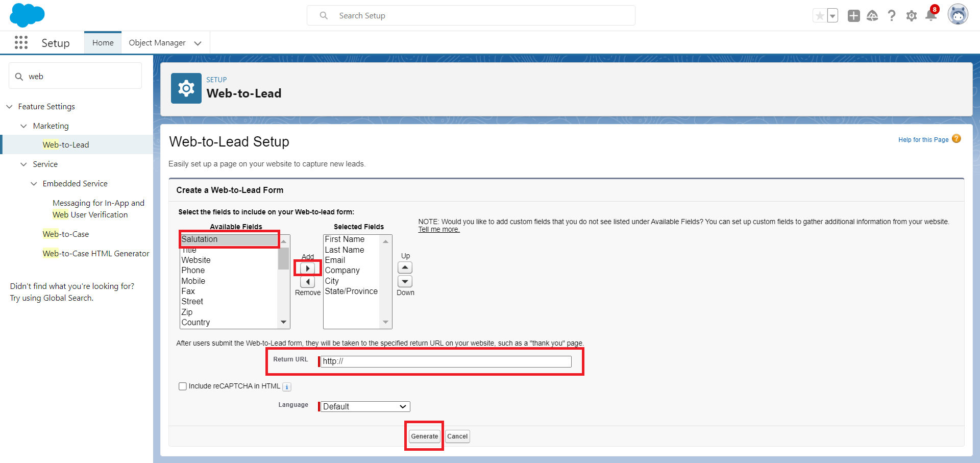Click the Add arrow button
The width and height of the screenshot is (980, 463).
coord(307,269)
